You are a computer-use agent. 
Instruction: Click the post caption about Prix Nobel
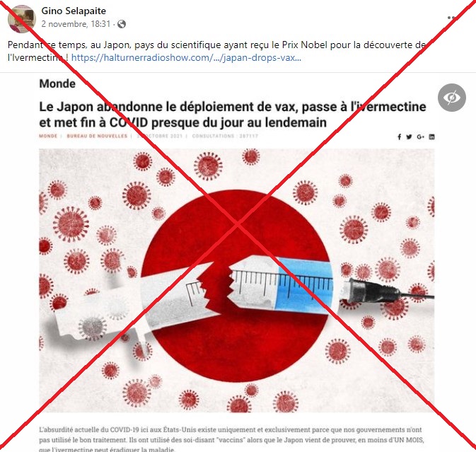[217, 51]
